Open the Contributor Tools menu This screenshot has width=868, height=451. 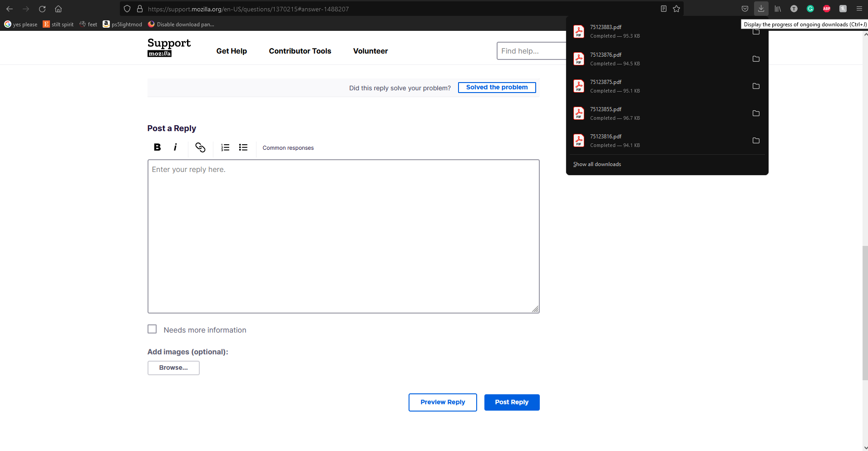[300, 51]
